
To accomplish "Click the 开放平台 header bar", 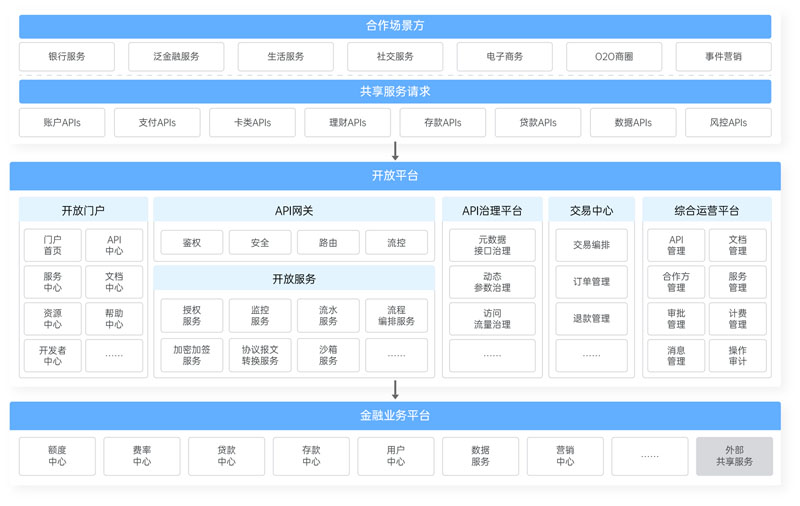I will pyautogui.click(x=395, y=176).
